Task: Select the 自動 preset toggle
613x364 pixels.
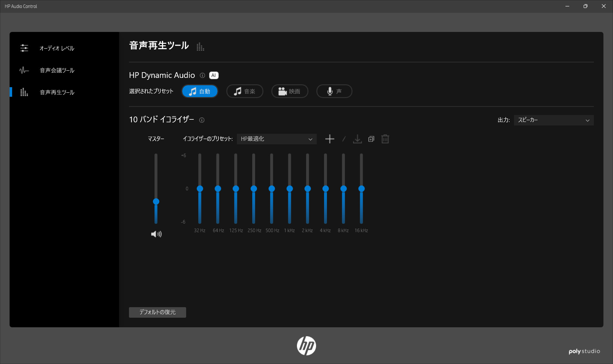Action: (x=200, y=91)
